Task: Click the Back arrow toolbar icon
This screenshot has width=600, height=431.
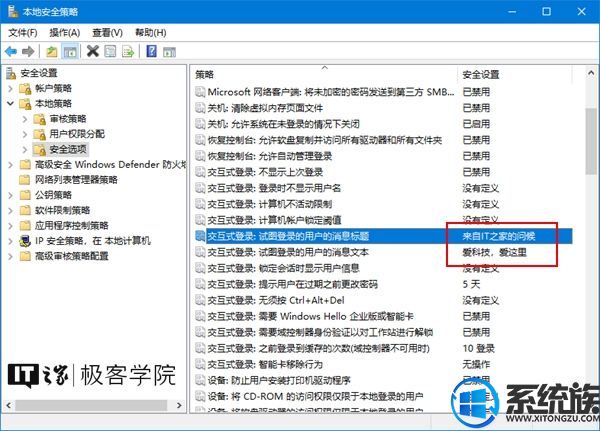Action: click(x=11, y=51)
